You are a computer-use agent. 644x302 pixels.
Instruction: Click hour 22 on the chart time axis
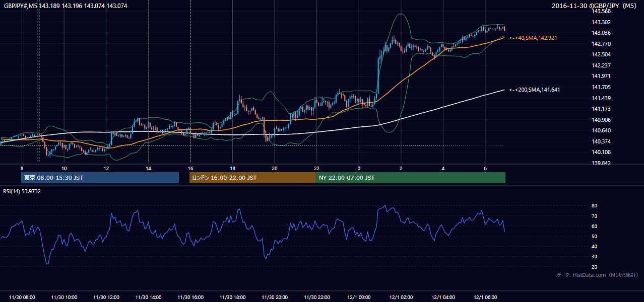(316, 168)
